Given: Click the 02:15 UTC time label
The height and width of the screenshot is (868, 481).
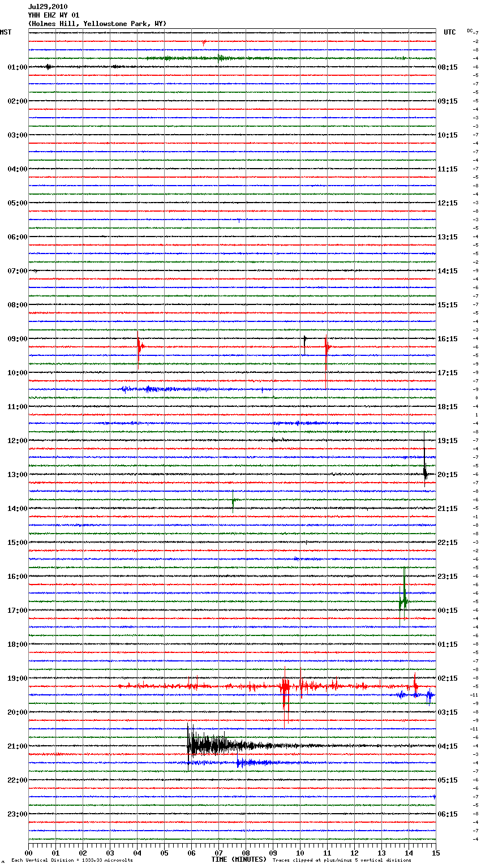Looking at the screenshot, I should tap(448, 678).
